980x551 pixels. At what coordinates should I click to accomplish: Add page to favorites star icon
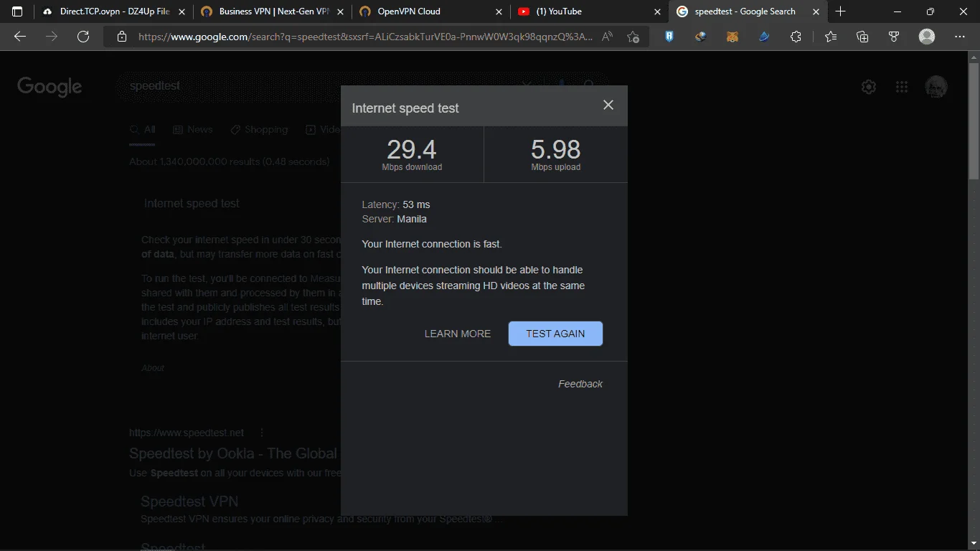633,37
